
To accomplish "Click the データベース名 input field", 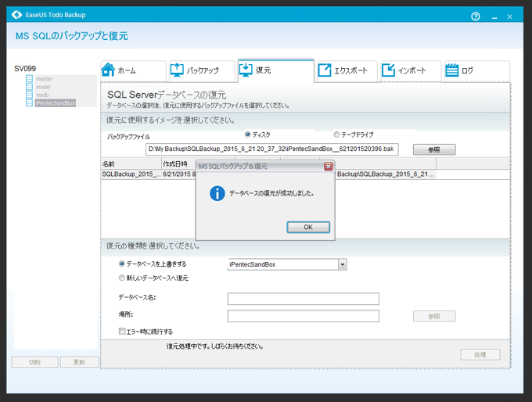I will tap(304, 299).
